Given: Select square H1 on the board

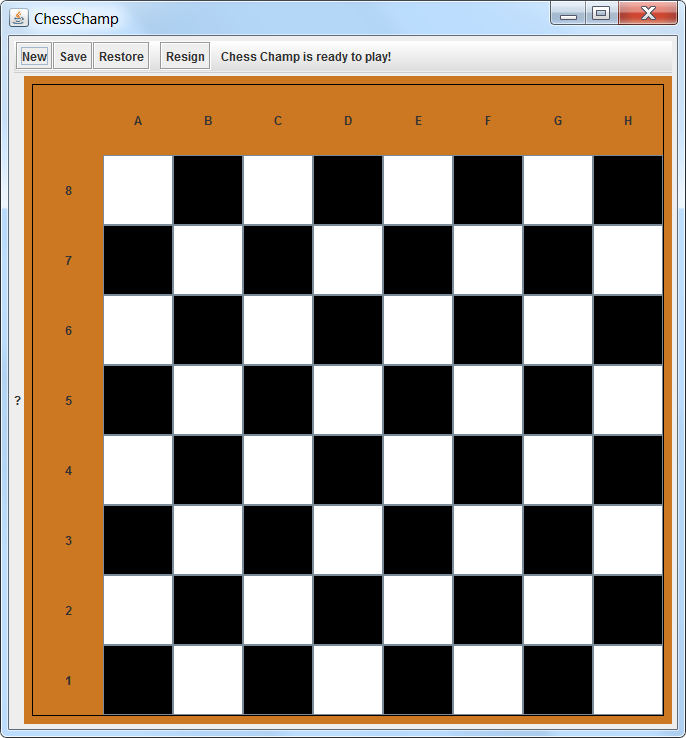Looking at the screenshot, I should click(x=628, y=680).
